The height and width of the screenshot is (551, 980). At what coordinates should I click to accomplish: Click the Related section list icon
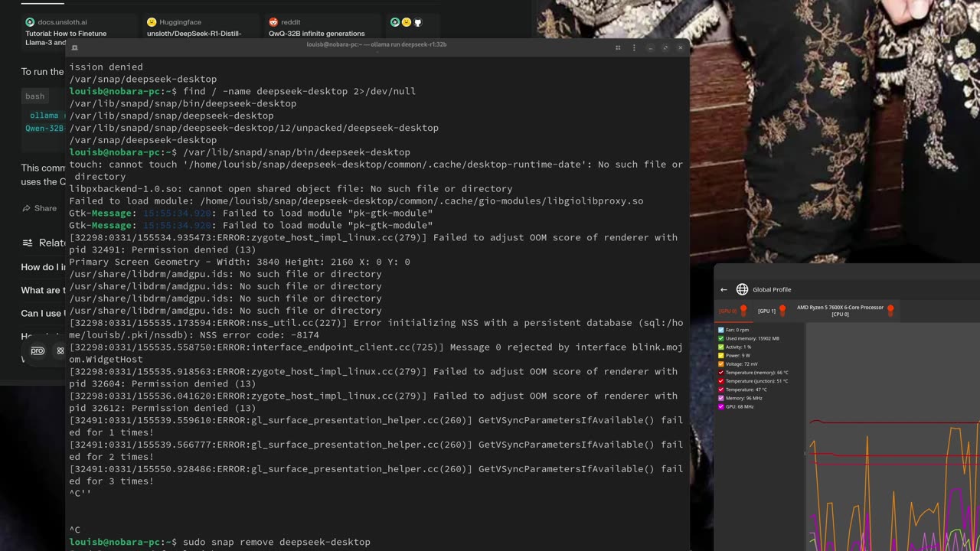point(28,243)
